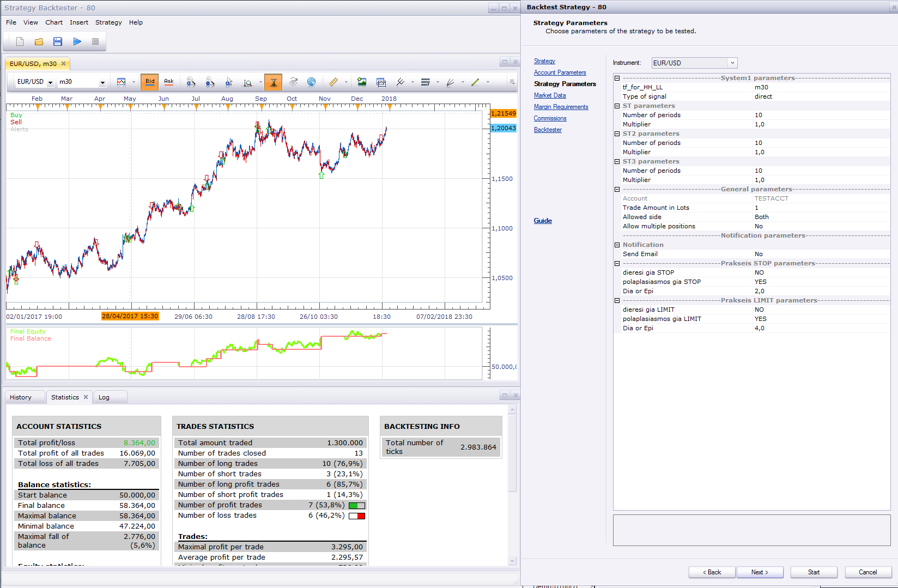The height and width of the screenshot is (588, 898).
Task: Open a strategy with the folder icon
Action: click(x=39, y=41)
